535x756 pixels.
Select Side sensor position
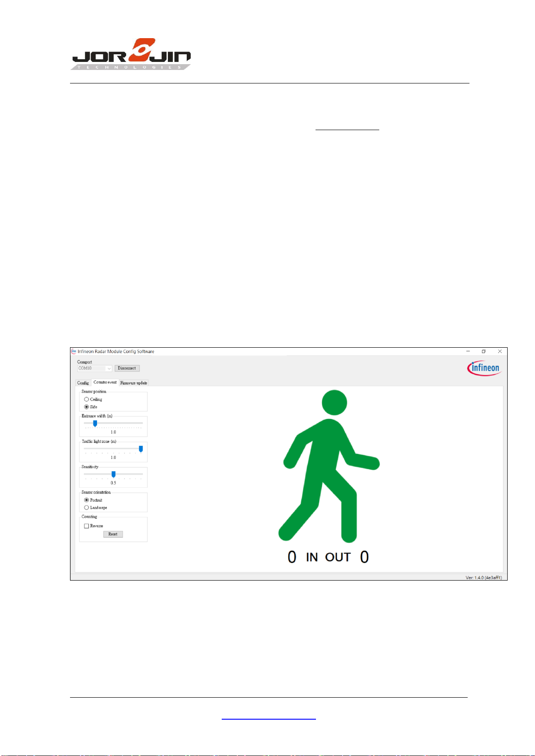click(x=91, y=407)
